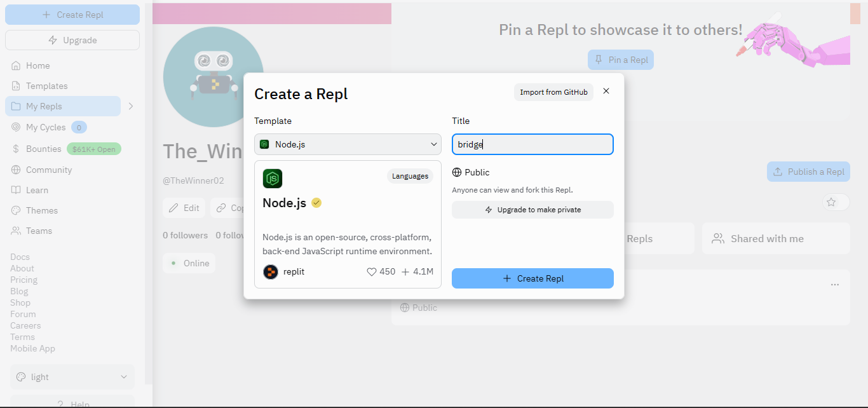Switch to the Shared with me tab

tap(776, 238)
